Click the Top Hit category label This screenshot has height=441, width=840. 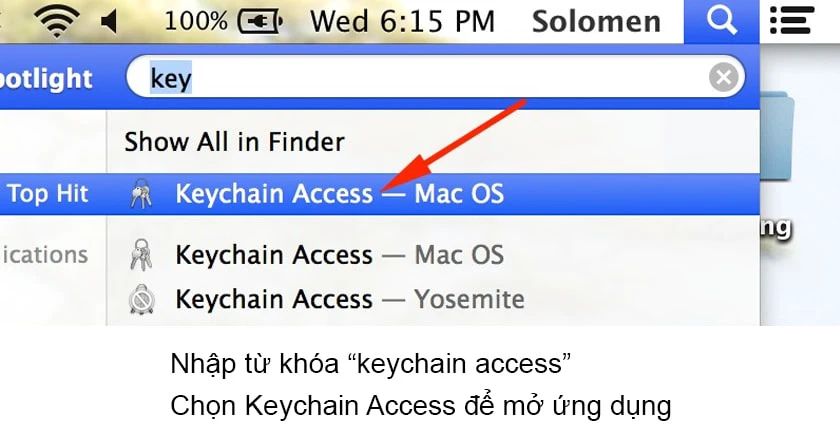point(48,194)
